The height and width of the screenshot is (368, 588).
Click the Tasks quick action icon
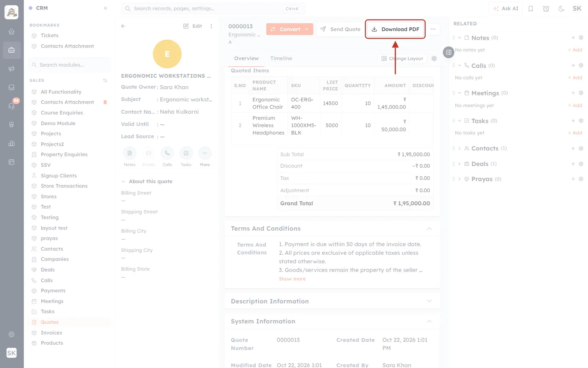coord(186,153)
